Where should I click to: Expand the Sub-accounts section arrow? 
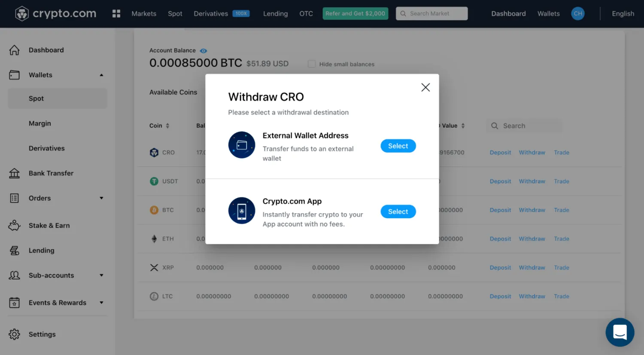[102, 275]
